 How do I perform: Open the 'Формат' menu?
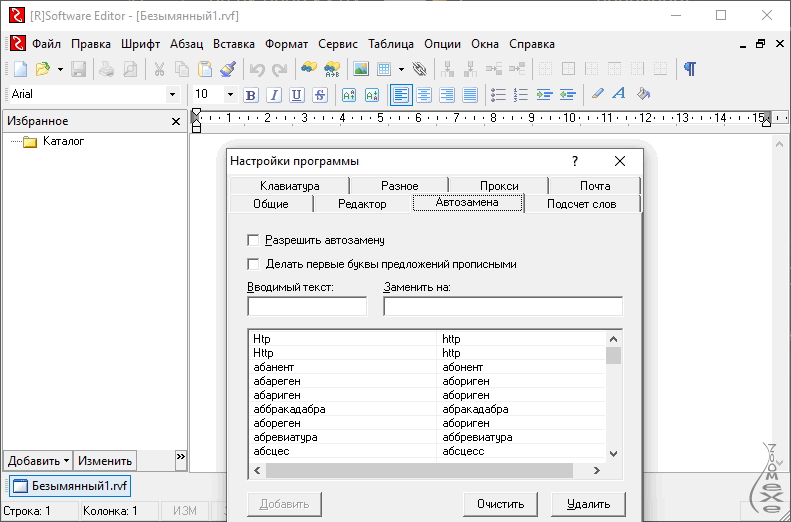pos(287,44)
